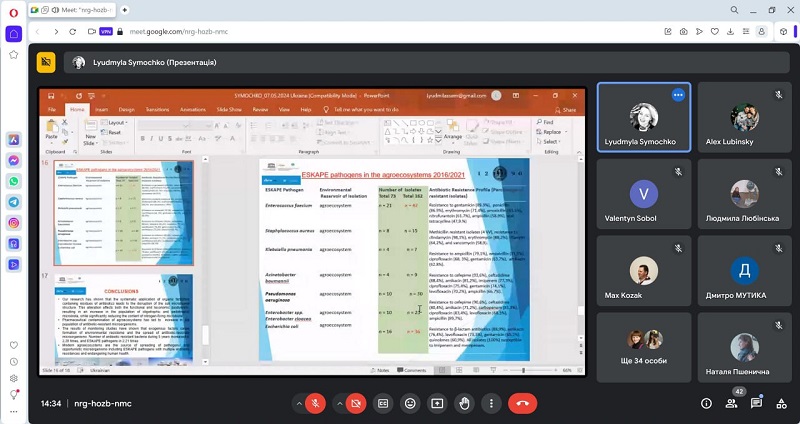
Task: Open the player icon in sidebar
Action: pos(14,264)
